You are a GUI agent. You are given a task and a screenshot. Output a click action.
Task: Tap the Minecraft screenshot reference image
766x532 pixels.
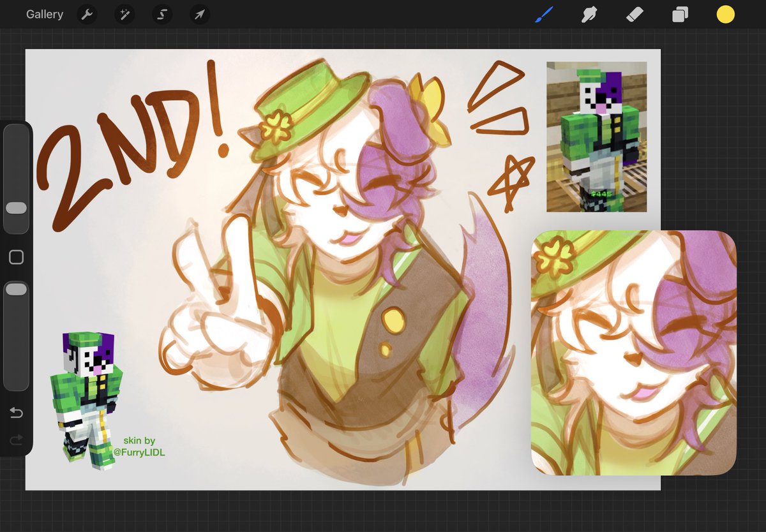click(x=596, y=137)
